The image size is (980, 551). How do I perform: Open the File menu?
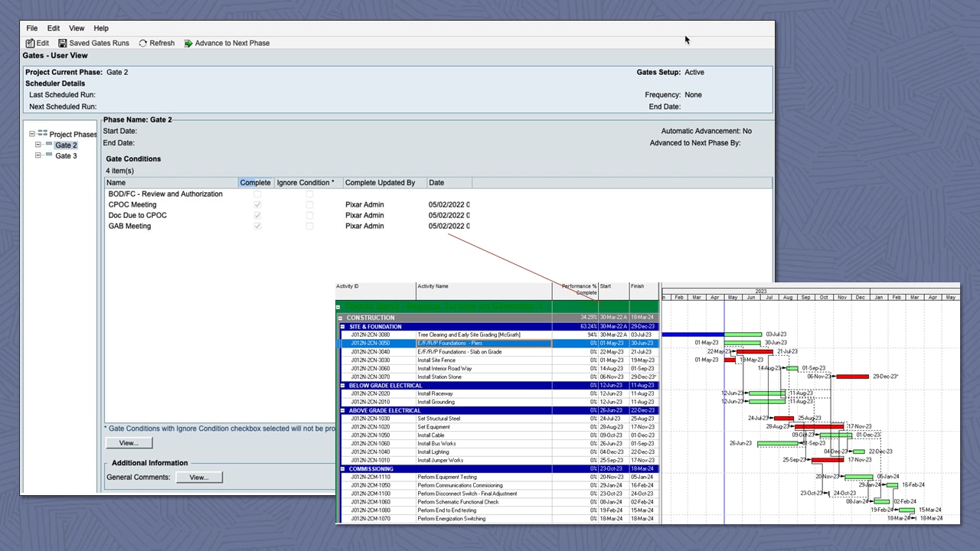[32, 28]
